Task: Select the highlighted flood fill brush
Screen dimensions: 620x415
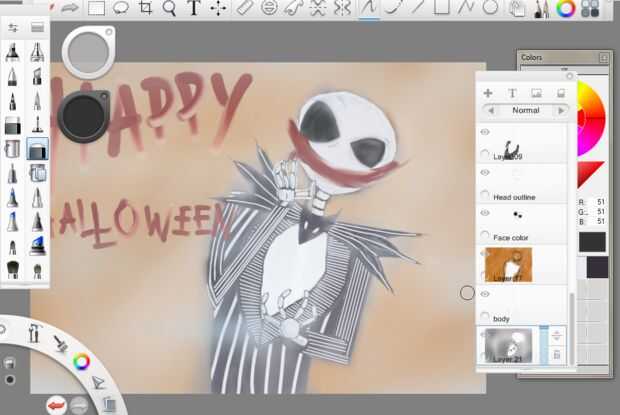Action: 38,149
